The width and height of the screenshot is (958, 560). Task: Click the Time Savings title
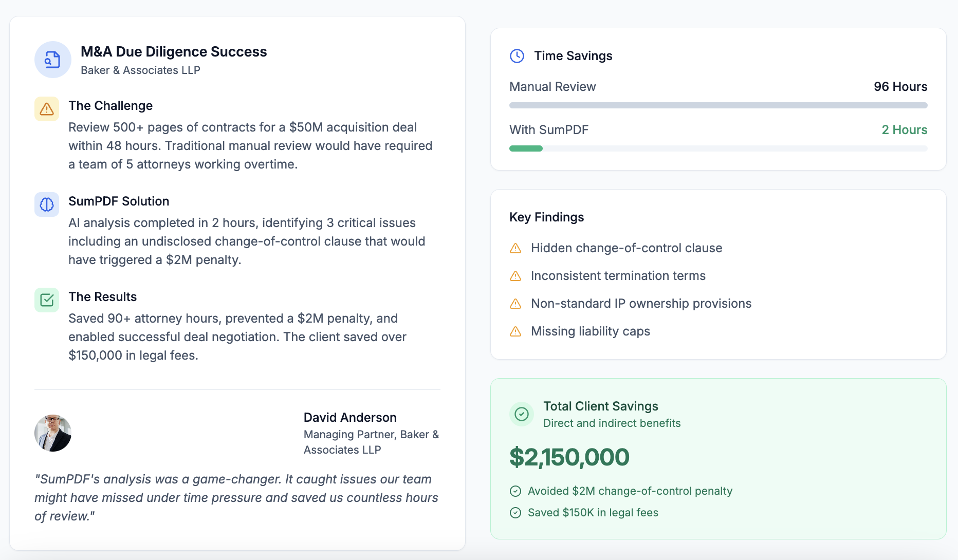click(x=573, y=56)
